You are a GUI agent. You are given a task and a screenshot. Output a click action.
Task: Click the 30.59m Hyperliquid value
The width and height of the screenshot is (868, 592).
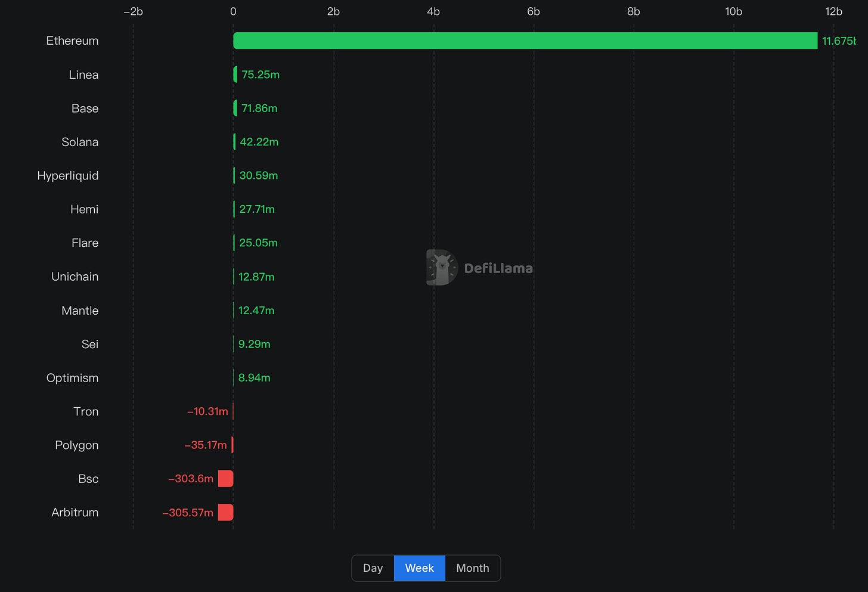[259, 175]
